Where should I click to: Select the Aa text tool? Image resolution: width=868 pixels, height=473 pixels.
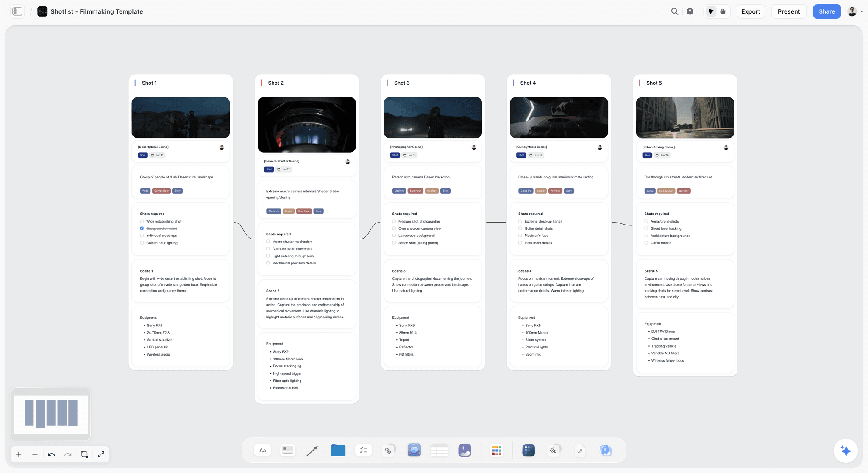262,450
